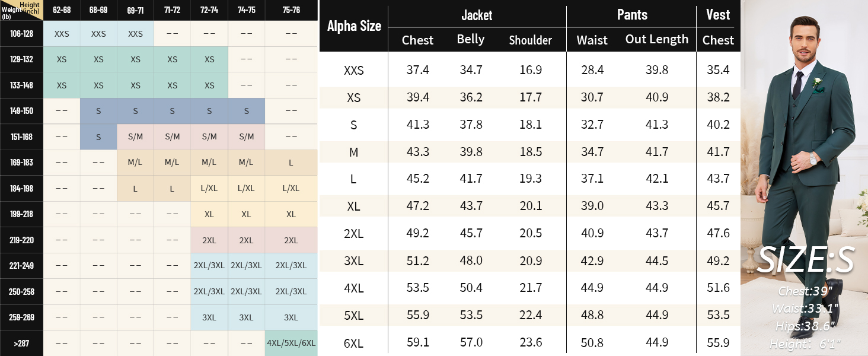This screenshot has height=356, width=868.
Task: Select the Out Length column header
Action: point(657,40)
